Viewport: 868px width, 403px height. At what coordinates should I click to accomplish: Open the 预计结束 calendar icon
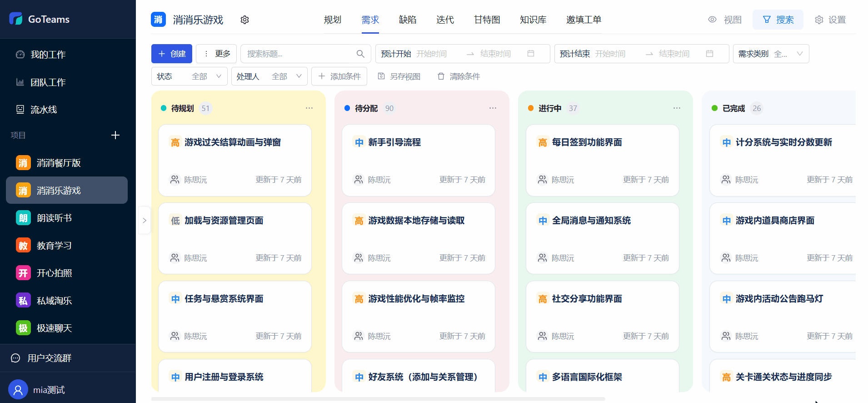[710, 54]
